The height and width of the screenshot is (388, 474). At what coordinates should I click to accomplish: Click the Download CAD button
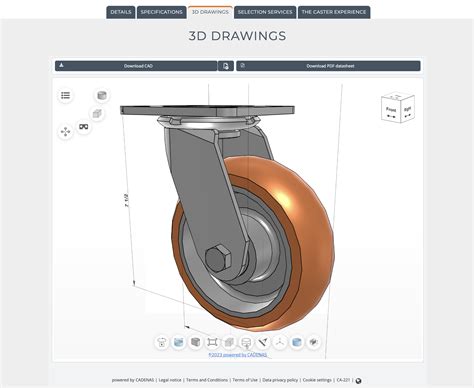[136, 66]
